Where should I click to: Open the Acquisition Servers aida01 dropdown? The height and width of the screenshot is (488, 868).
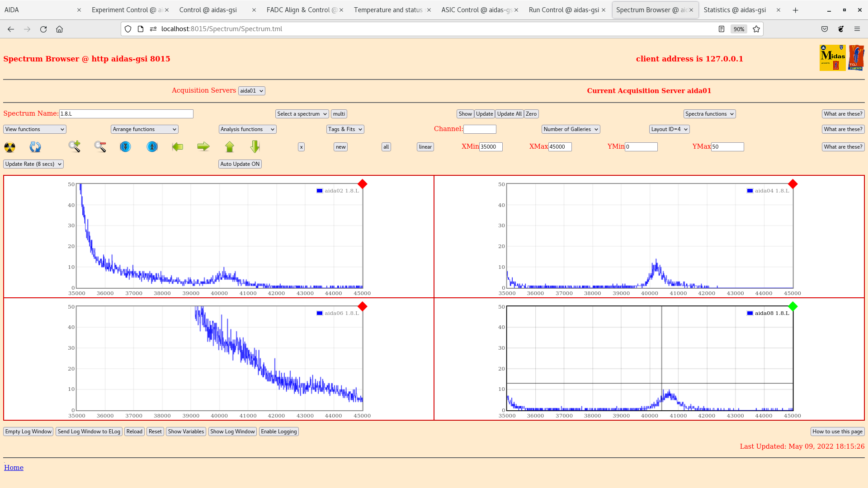pyautogui.click(x=251, y=91)
